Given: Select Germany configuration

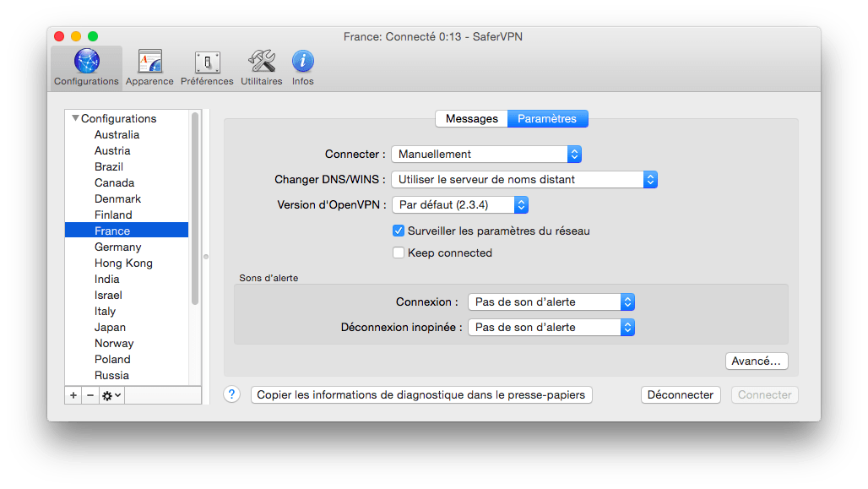Looking at the screenshot, I should 127,247.
